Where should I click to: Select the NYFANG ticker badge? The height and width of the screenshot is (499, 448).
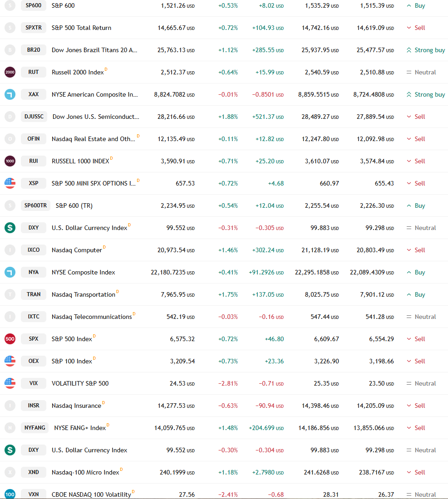point(34,428)
